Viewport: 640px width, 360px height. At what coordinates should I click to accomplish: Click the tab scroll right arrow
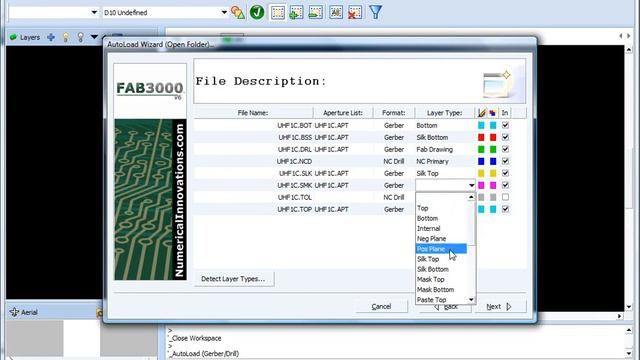[629, 36]
